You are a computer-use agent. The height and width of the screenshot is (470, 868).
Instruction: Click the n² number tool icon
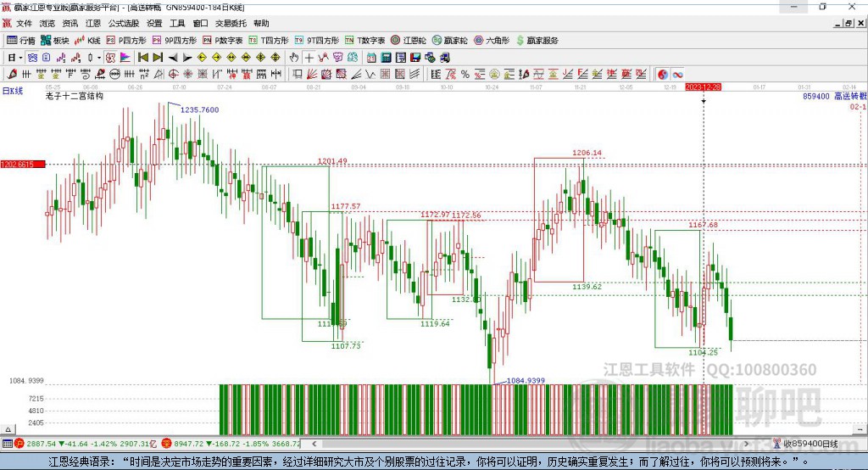click(x=144, y=74)
